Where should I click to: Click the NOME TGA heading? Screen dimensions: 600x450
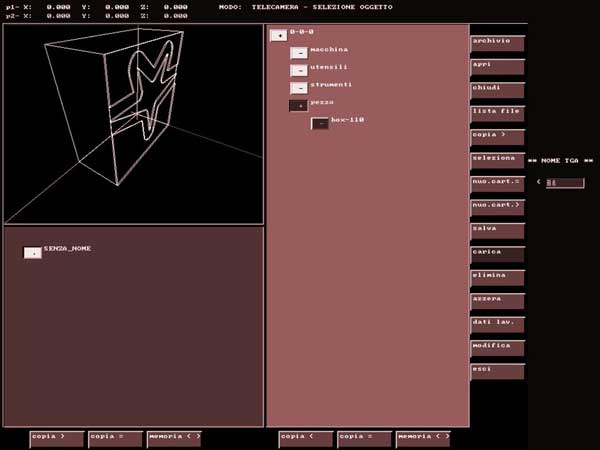pyautogui.click(x=560, y=161)
